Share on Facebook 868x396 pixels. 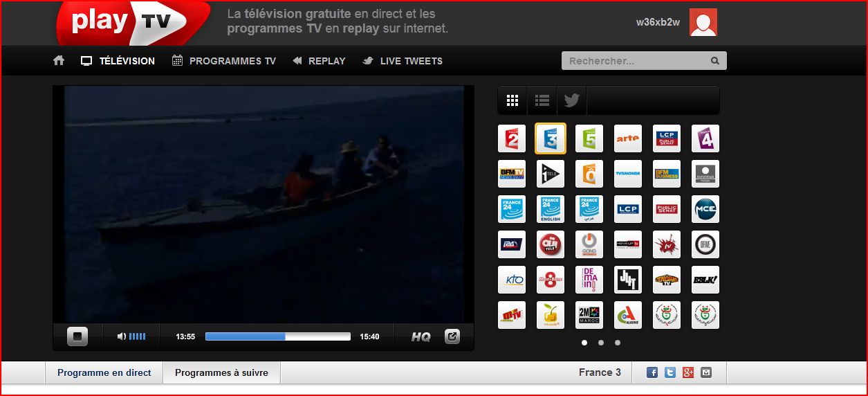tap(652, 372)
